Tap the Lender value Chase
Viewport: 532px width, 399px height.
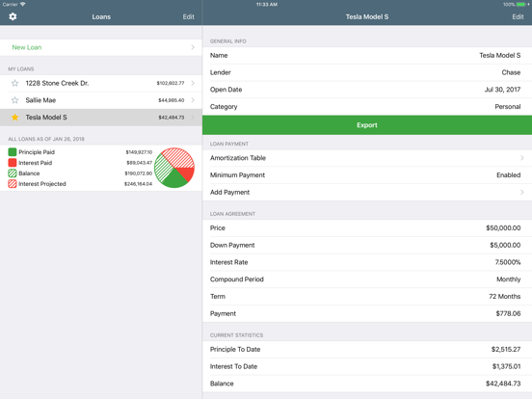(x=511, y=72)
